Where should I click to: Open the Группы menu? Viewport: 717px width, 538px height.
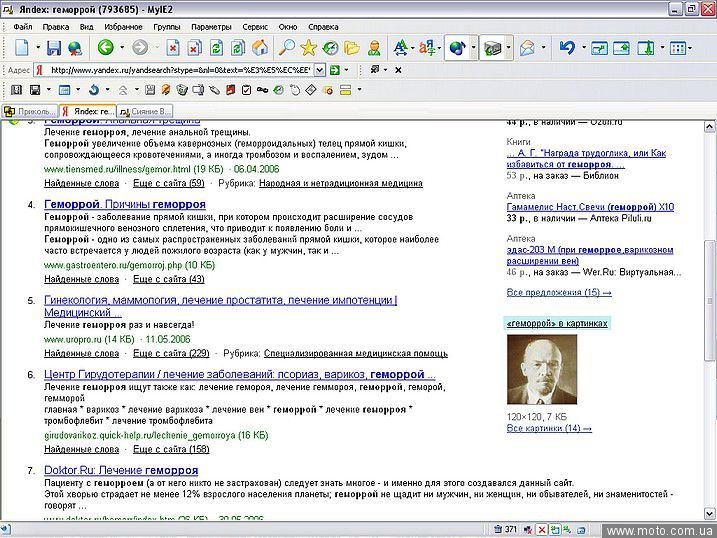pyautogui.click(x=167, y=27)
